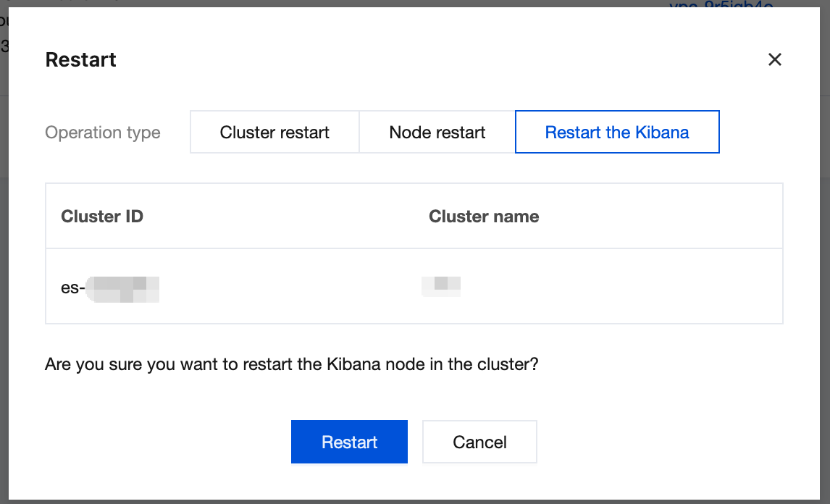Image resolution: width=830 pixels, height=504 pixels.
Task: Select the Cluster restart operation type
Action: (274, 133)
